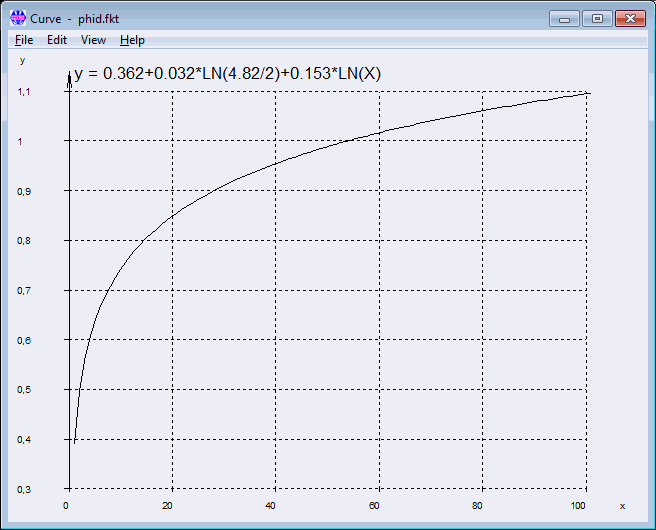Click the 0,3 tick label on y axis

pyautogui.click(x=25, y=489)
